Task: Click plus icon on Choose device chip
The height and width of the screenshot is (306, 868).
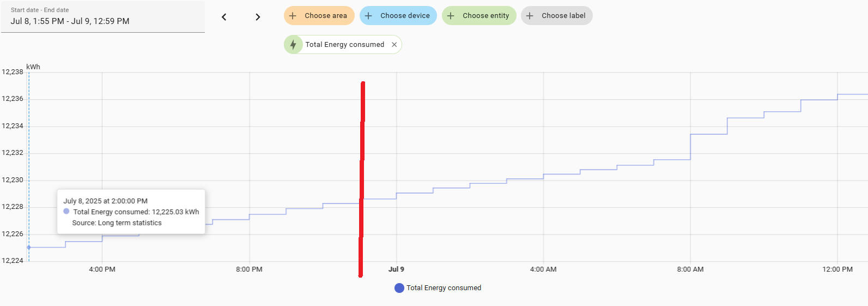Action: [x=368, y=16]
